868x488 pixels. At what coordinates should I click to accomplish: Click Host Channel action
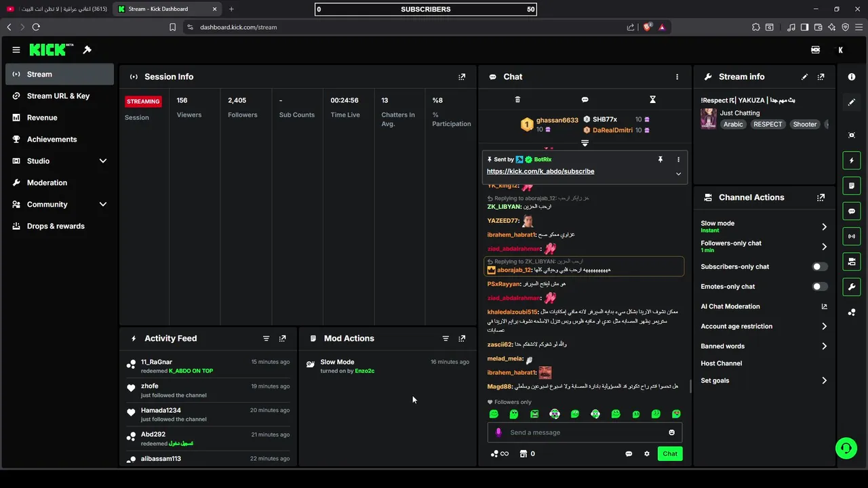click(x=722, y=363)
